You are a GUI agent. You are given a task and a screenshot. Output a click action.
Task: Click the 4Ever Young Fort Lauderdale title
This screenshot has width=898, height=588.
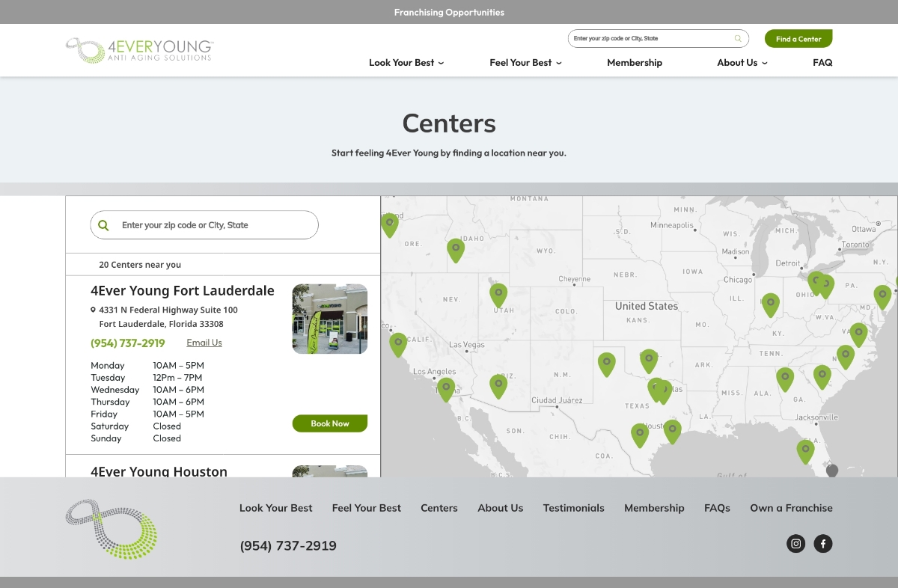(183, 291)
